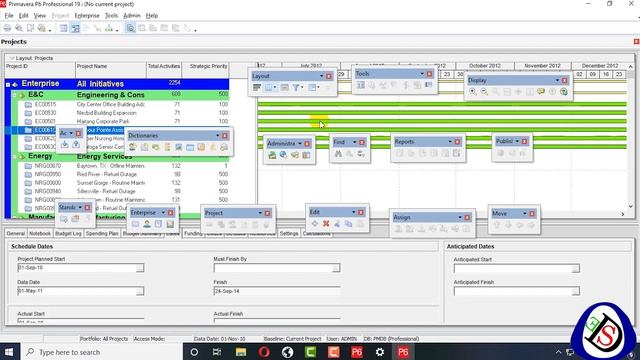Open the Enterprise menu
This screenshot has height=360, width=640.
(87, 16)
